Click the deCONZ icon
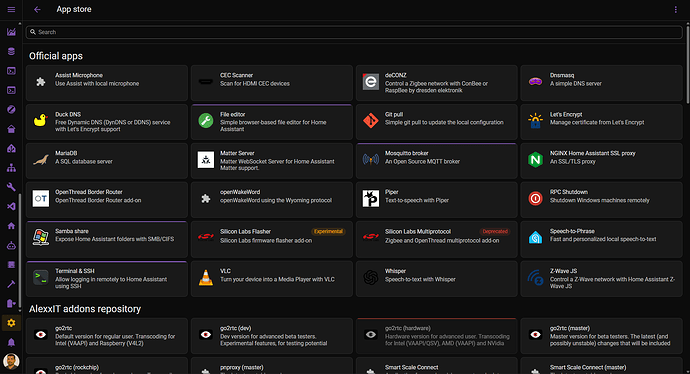Image resolution: width=690 pixels, height=374 pixels. tap(371, 82)
